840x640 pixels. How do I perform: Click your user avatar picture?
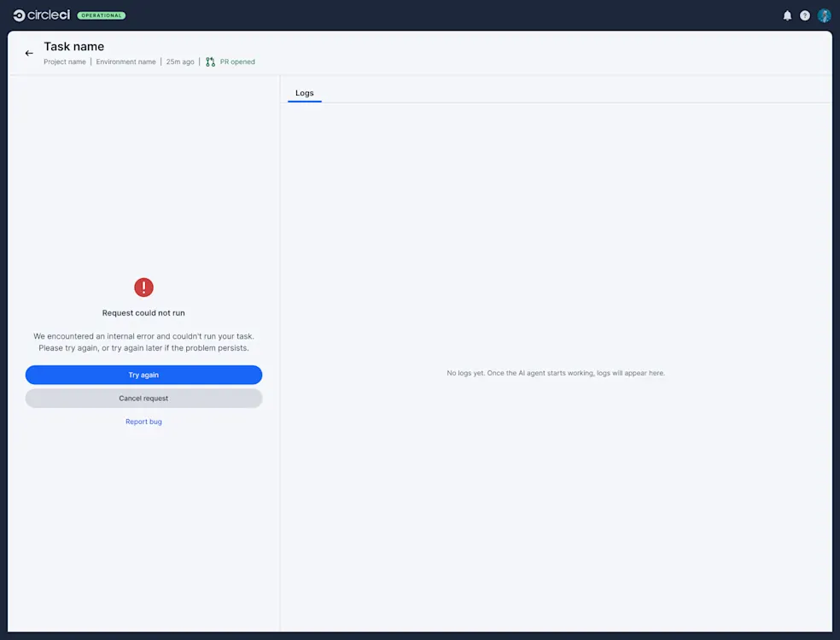coord(823,15)
